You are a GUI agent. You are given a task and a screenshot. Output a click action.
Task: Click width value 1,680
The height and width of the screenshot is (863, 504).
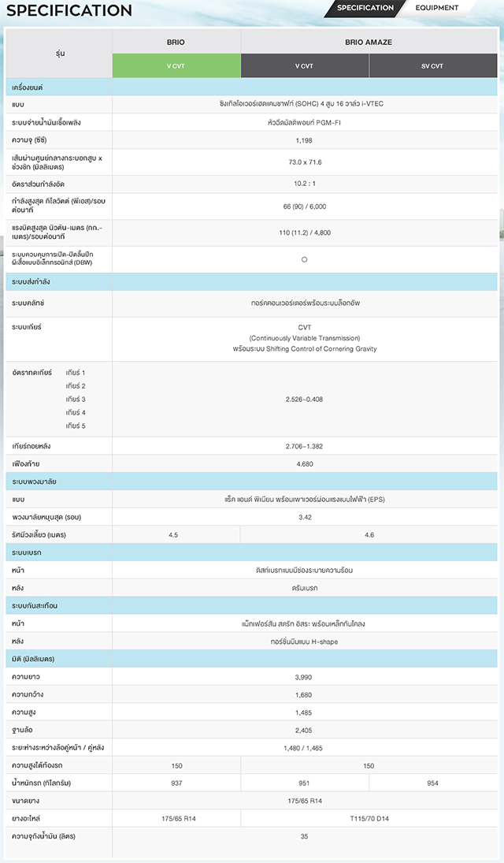point(304,695)
